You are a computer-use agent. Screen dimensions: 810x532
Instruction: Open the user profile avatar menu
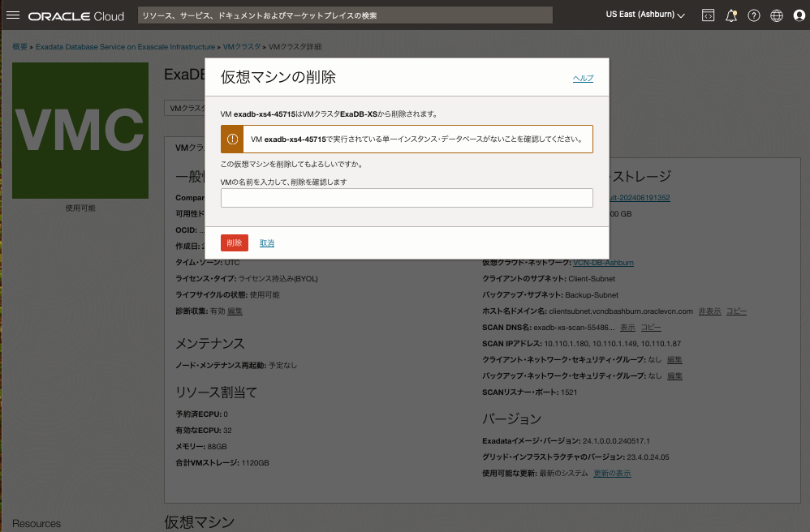(799, 15)
